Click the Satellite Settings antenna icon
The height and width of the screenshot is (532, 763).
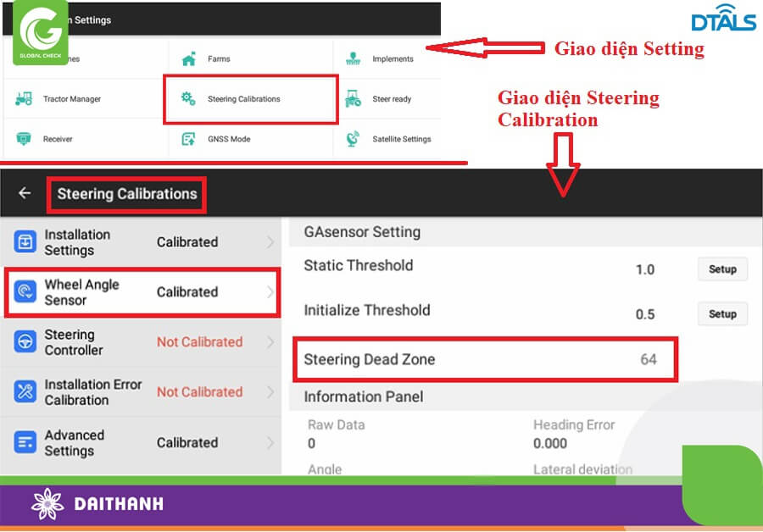pos(354,138)
